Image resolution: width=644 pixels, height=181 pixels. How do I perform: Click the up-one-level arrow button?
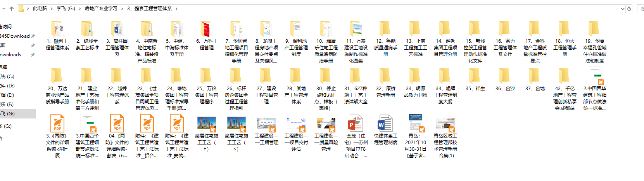point(12,9)
